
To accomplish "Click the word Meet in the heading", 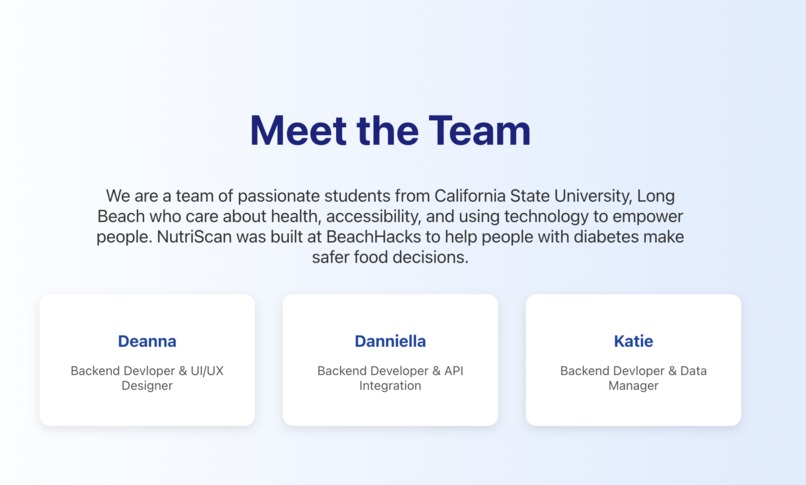I will click(x=298, y=130).
